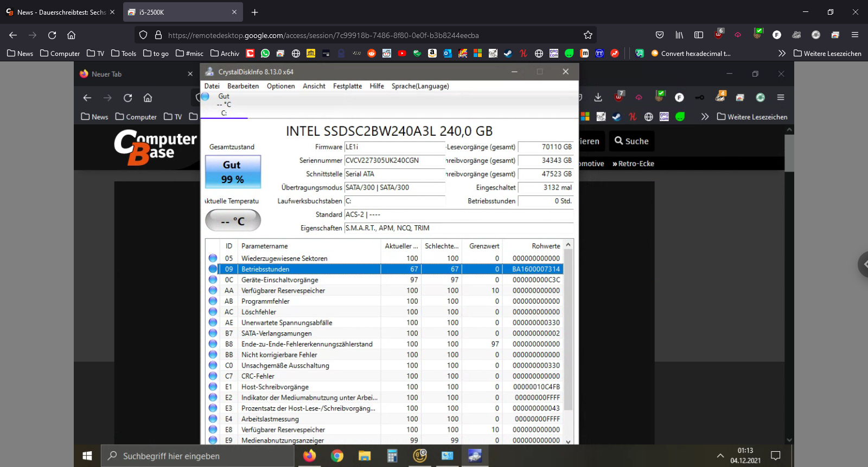The height and width of the screenshot is (467, 868).
Task: Bookmark this page with the star icon
Action: pos(588,35)
